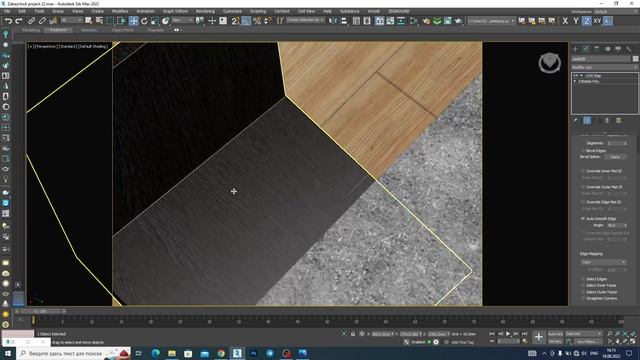Toggle visibility eye of UVW Map modifier
This screenshot has width=640, height=360.
tap(576, 76)
